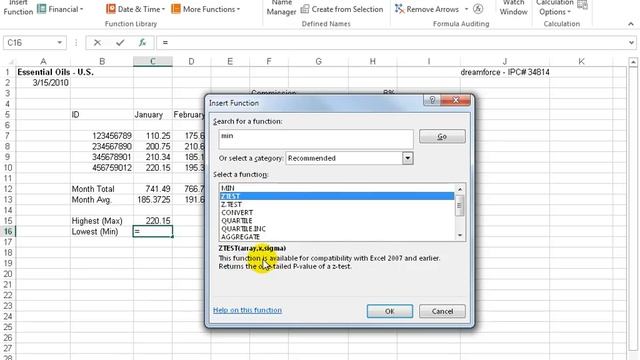Close the Insert Function dialog

coord(456,100)
